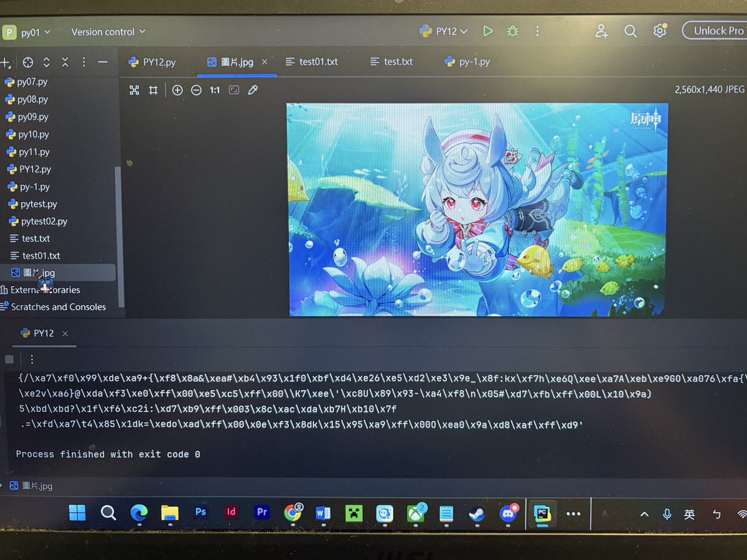The image size is (747, 560).
Task: Toggle chessboard transparency in image viewer
Action: (134, 90)
